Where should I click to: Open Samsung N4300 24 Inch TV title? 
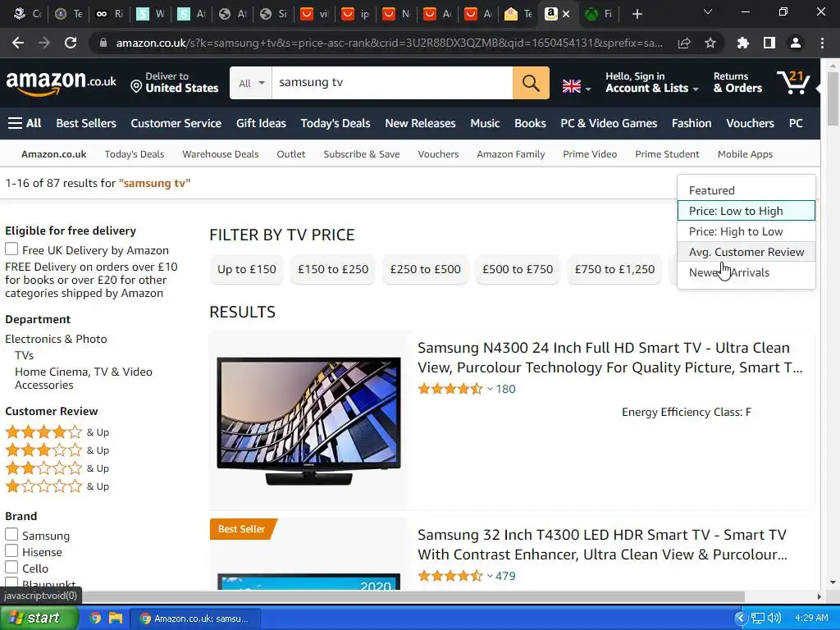pos(610,358)
